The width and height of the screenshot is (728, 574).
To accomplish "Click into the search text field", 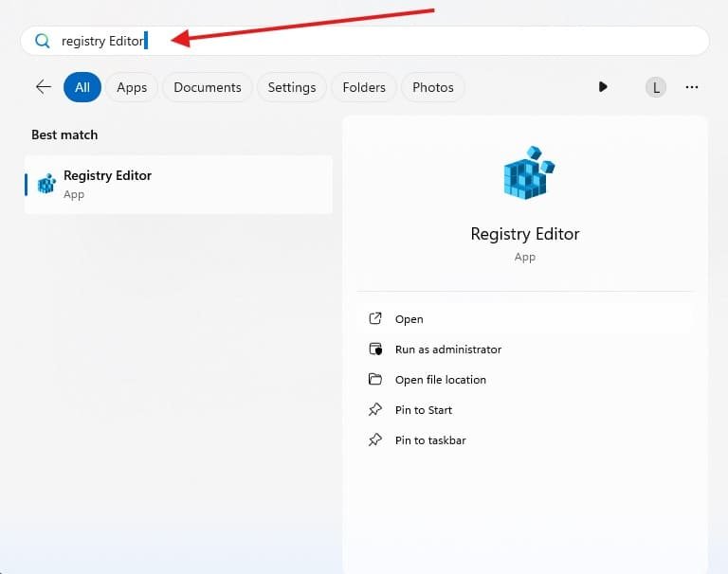I will tap(364, 41).
